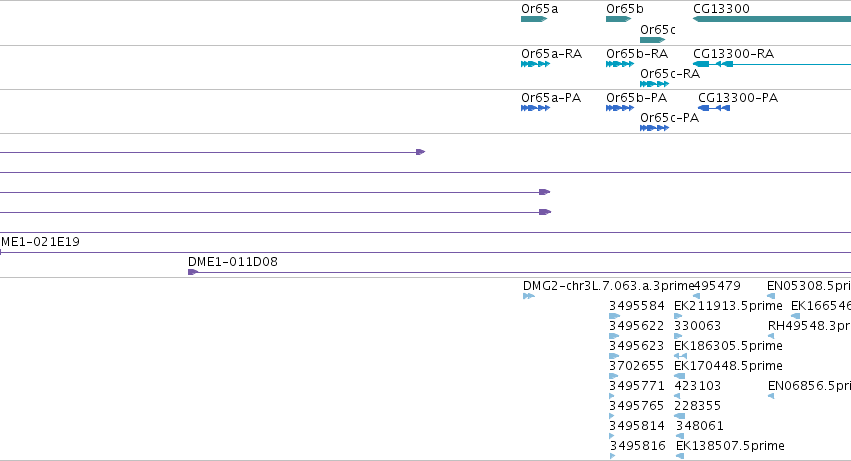This screenshot has height=461, width=851.
Task: Click the glyph under 3702655
Action: [614, 376]
